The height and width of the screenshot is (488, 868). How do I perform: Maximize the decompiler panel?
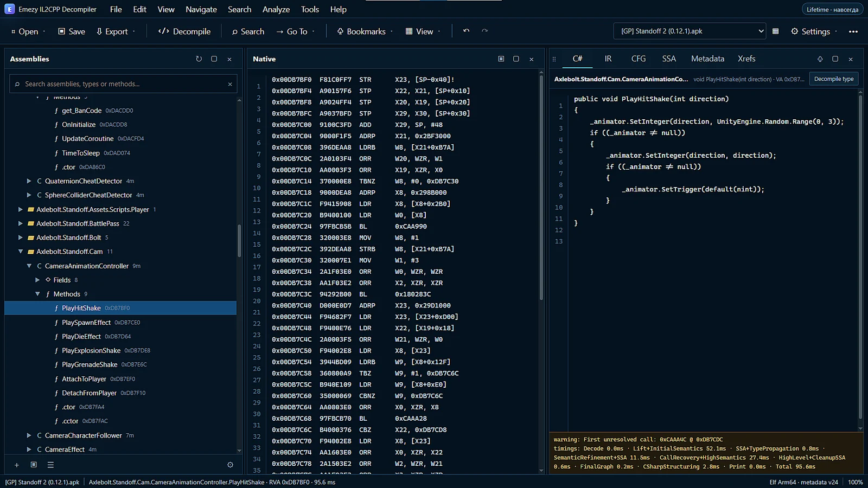835,59
